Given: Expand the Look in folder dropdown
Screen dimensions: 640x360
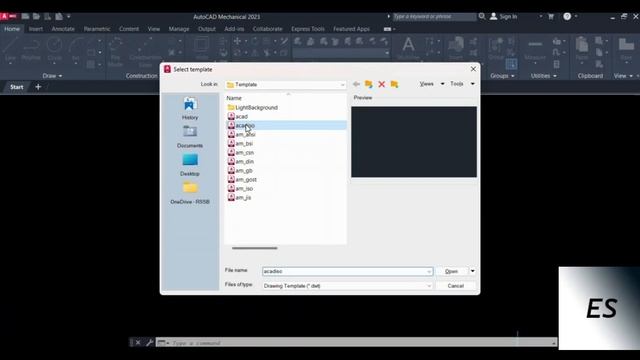Looking at the screenshot, I should pyautogui.click(x=342, y=84).
